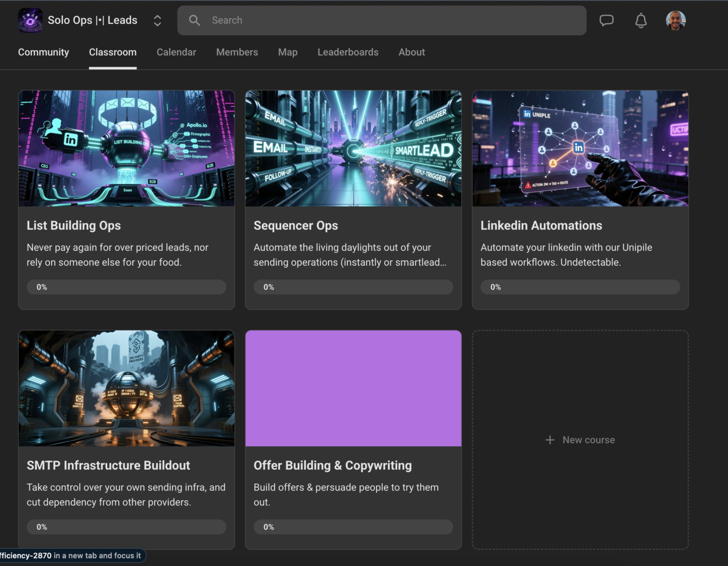728x566 pixels.
Task: Open the user profile avatar
Action: pyautogui.click(x=675, y=20)
